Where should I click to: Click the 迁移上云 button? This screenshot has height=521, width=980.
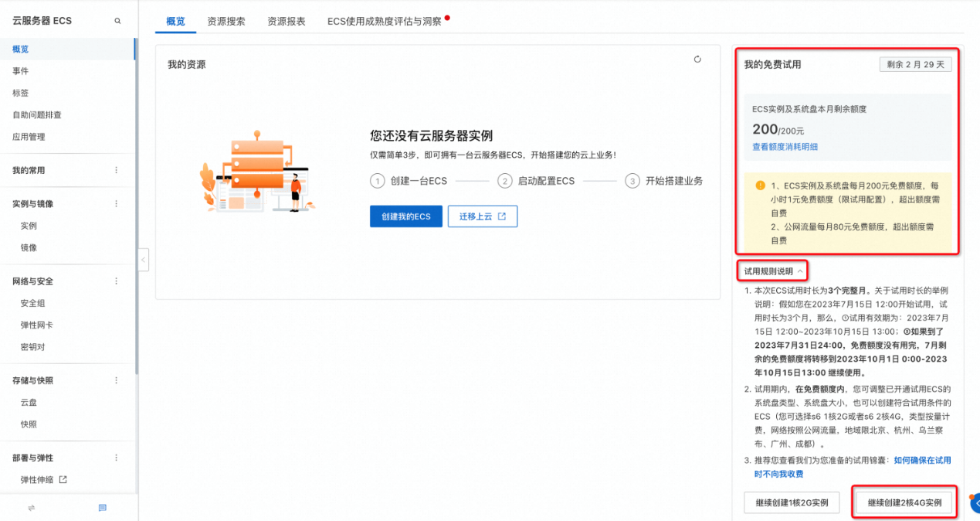483,216
